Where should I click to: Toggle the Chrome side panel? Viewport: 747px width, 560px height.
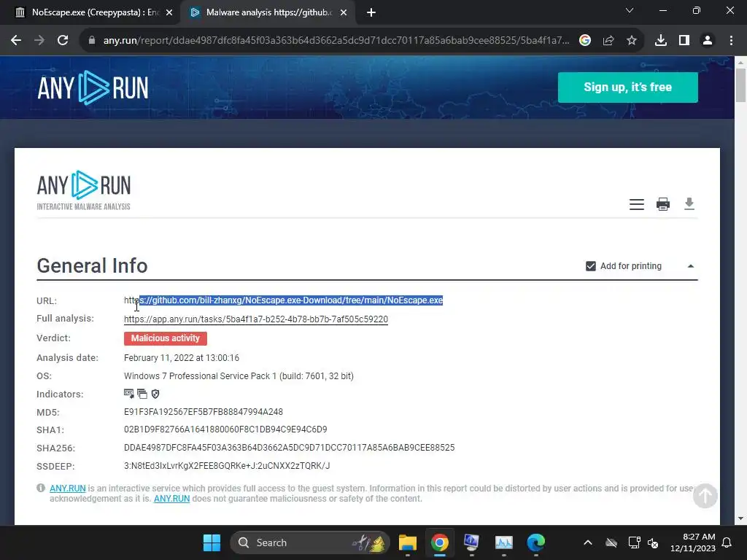pos(684,41)
